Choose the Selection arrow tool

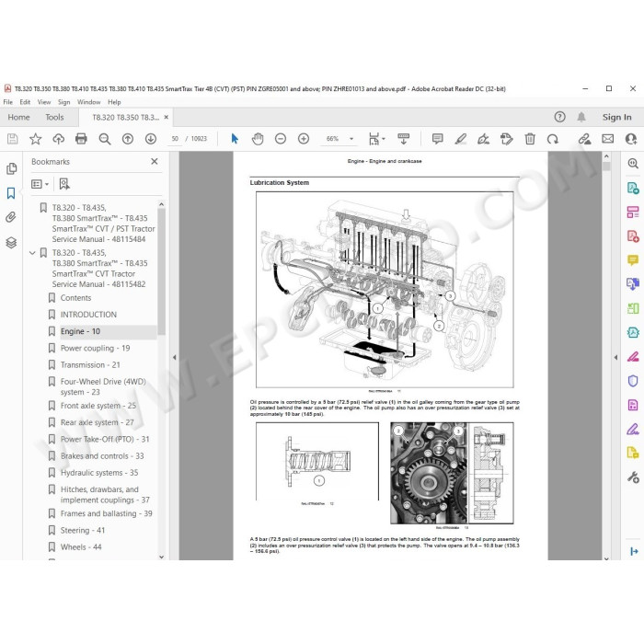(x=235, y=139)
